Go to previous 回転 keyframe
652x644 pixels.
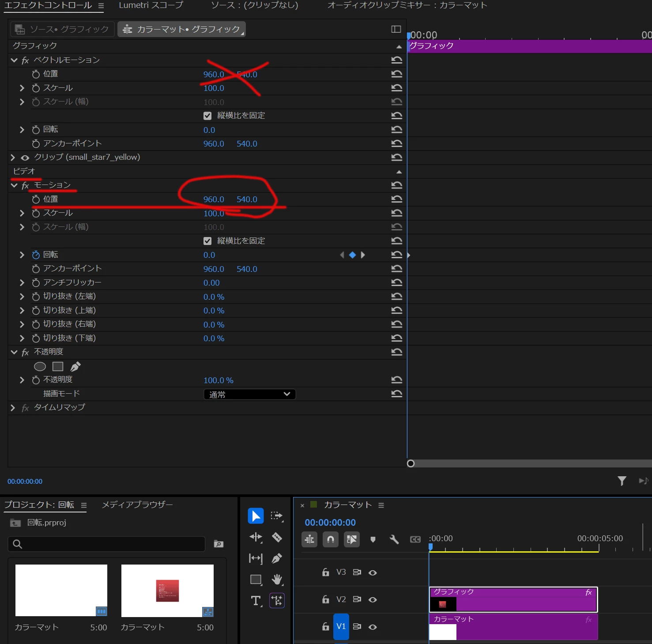click(342, 255)
